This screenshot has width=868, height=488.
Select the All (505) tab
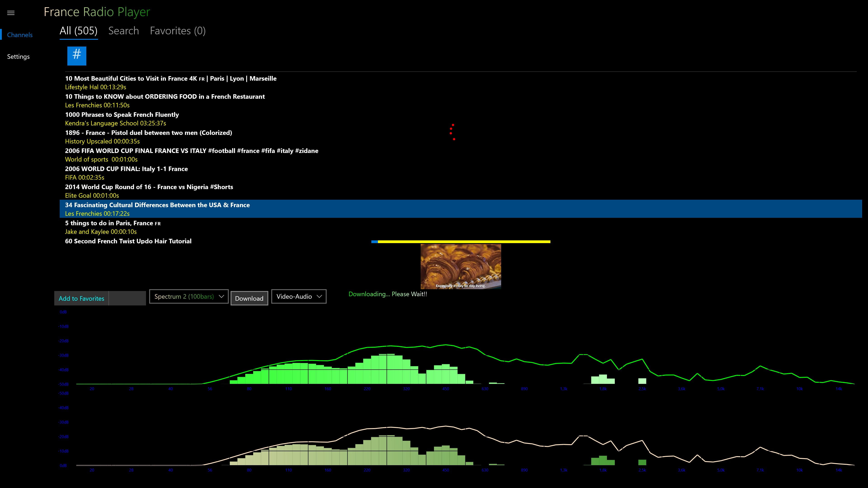point(78,31)
